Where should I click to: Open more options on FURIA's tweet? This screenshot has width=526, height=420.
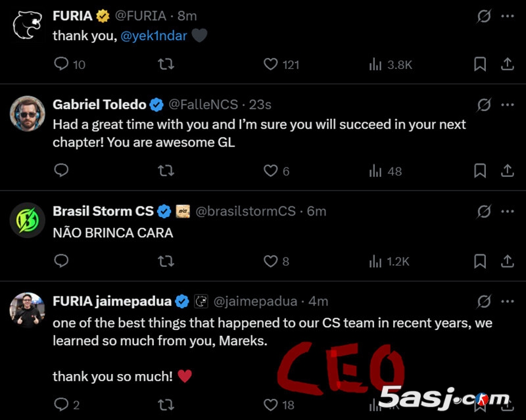[507, 15]
